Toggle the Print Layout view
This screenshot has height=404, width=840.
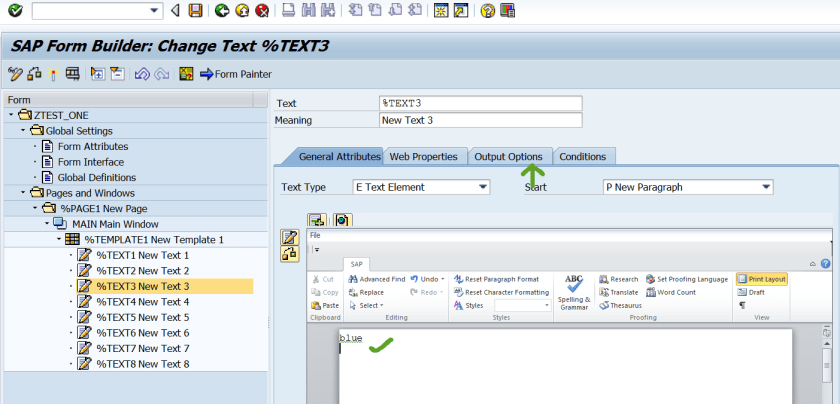[x=761, y=279]
